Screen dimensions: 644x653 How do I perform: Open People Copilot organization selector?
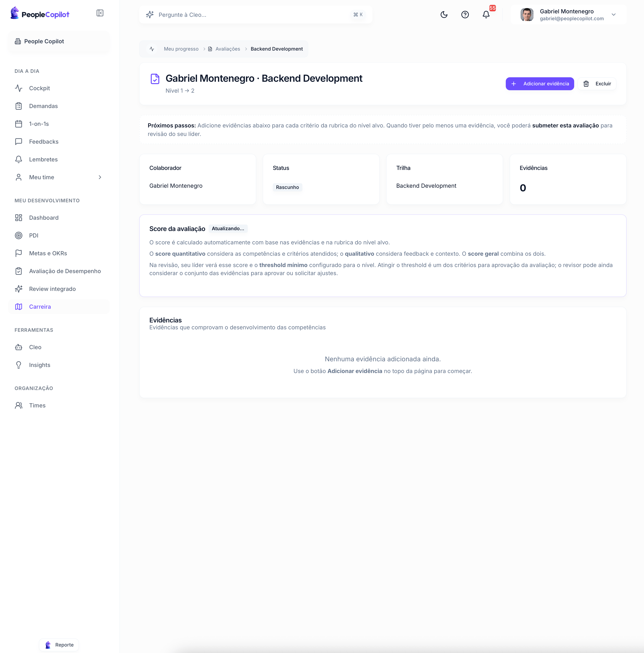(58, 41)
